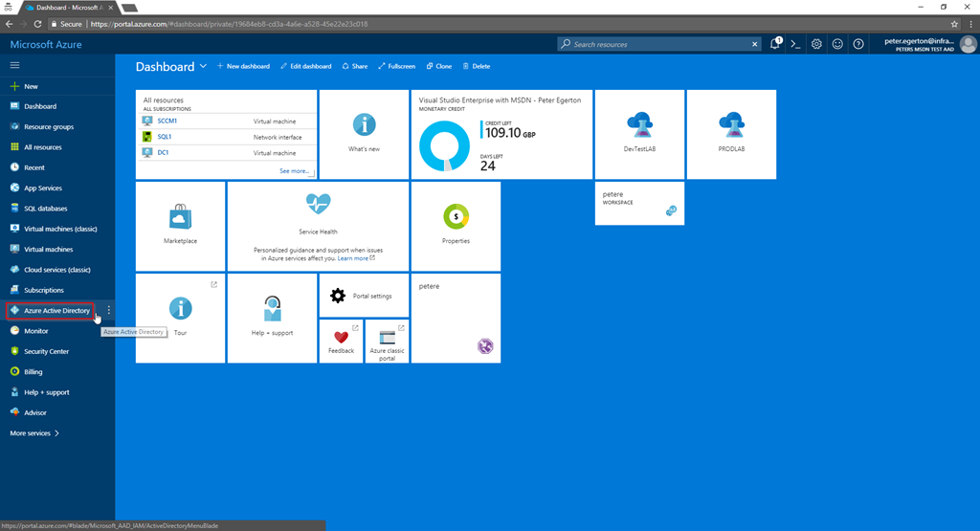Toggle Fullscreen dashboard mode
This screenshot has width=980, height=531.
[x=396, y=67]
